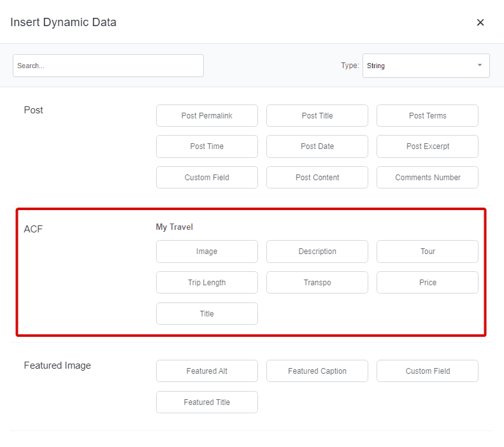504x447 pixels.
Task: Click the Search field
Action: coord(108,66)
